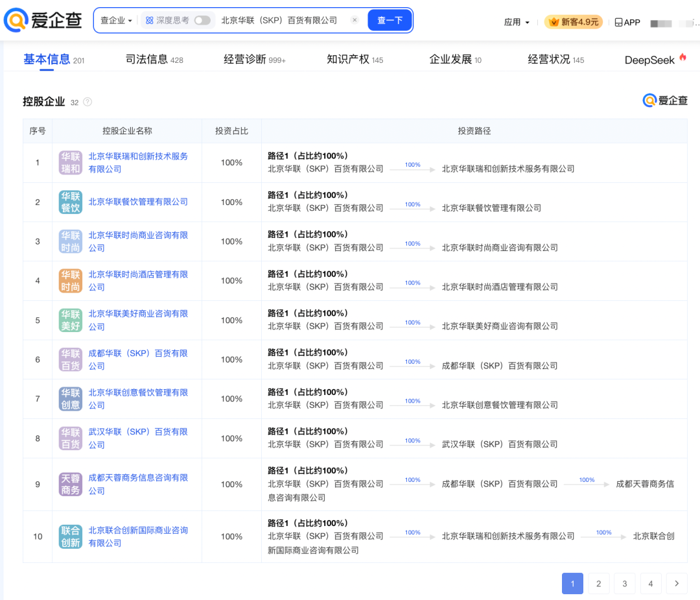
Task: Click the 查一下 search button
Action: pos(390,20)
